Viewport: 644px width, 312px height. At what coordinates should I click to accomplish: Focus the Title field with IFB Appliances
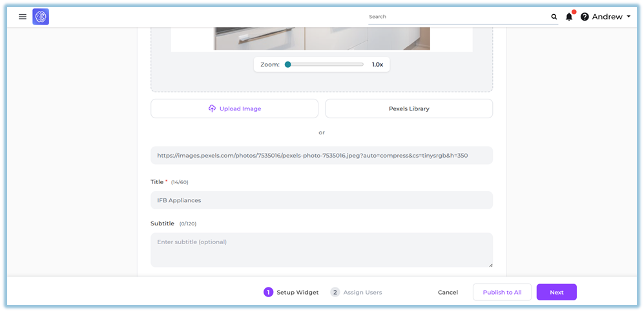click(321, 200)
